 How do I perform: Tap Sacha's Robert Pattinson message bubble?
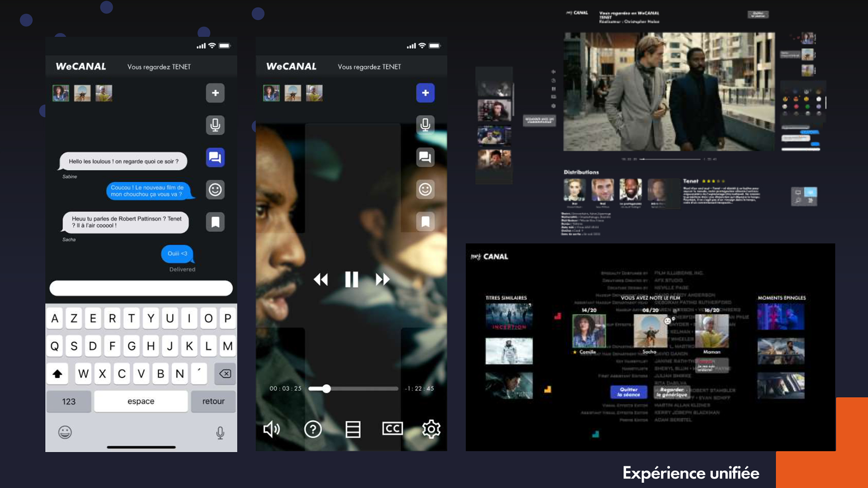pyautogui.click(x=126, y=222)
